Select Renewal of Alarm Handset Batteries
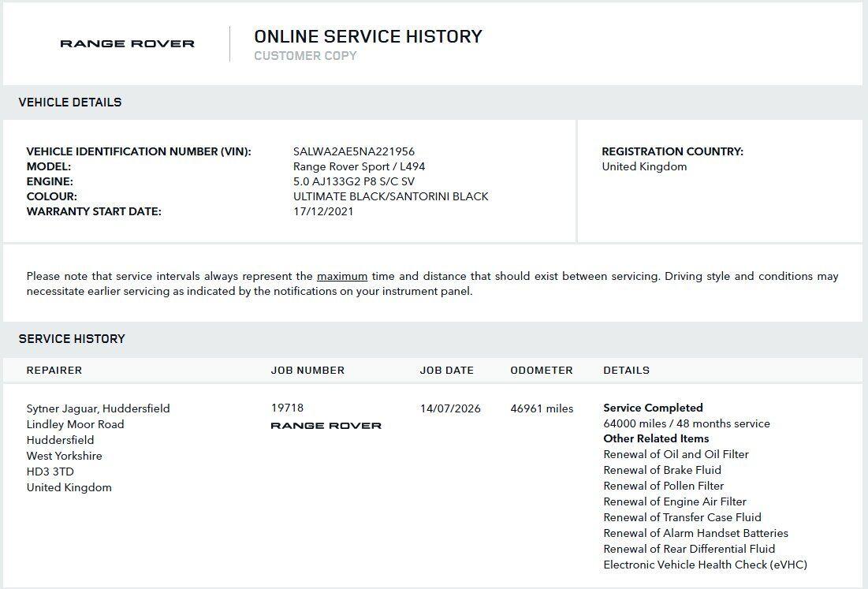The width and height of the screenshot is (868, 589). coord(696,533)
